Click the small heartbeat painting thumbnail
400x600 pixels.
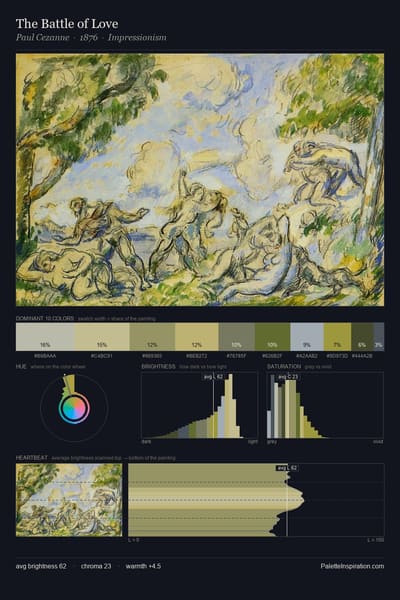coord(69,500)
